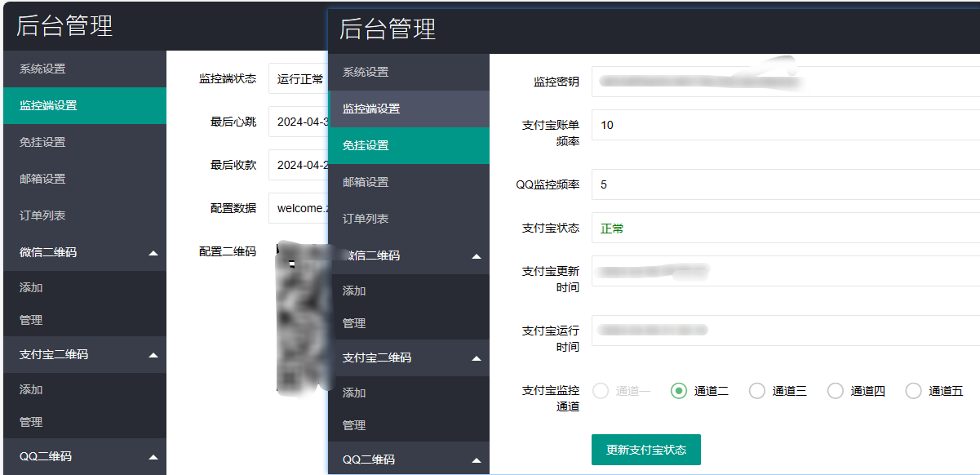
Task: Click 支付宝账单频率 field showing 10
Action: click(x=786, y=125)
